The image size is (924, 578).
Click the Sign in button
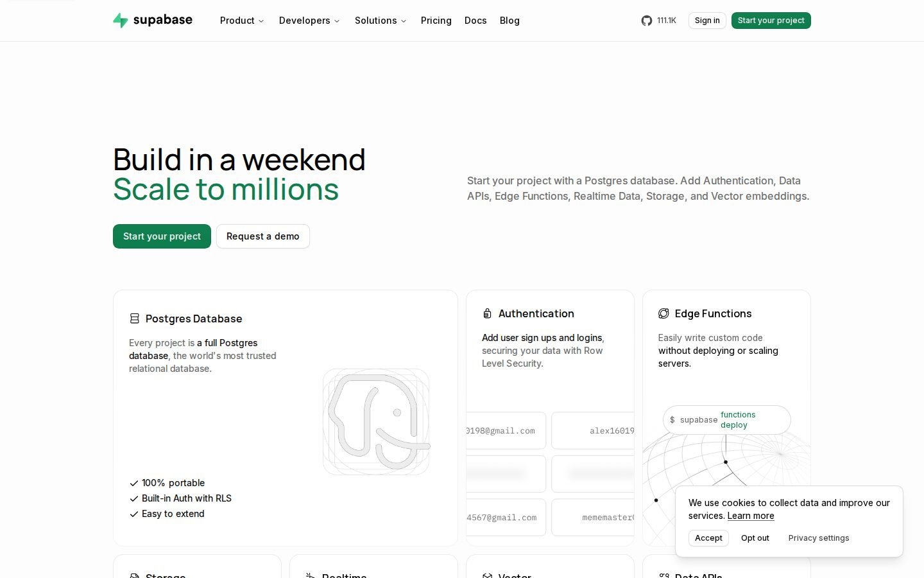point(707,21)
